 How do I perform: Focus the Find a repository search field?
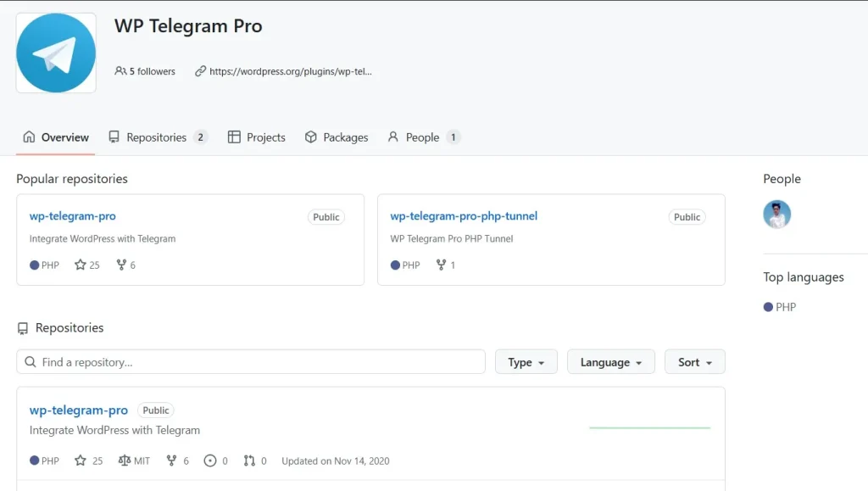click(251, 362)
